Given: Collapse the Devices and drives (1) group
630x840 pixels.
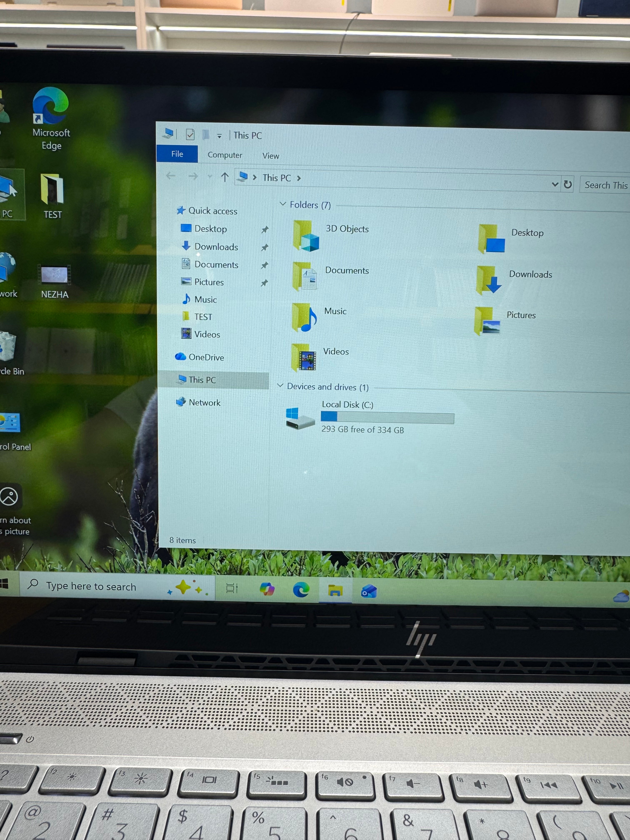Looking at the screenshot, I should point(280,385).
